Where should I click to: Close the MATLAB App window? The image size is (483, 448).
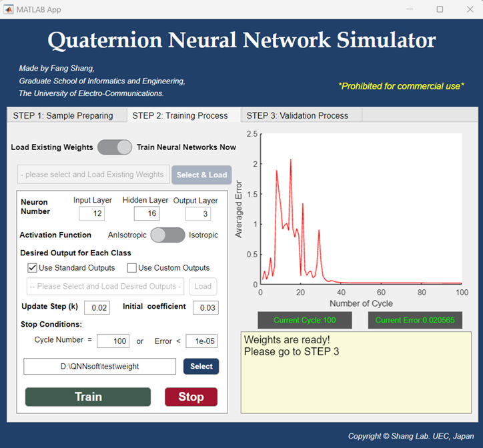pyautogui.click(x=470, y=9)
